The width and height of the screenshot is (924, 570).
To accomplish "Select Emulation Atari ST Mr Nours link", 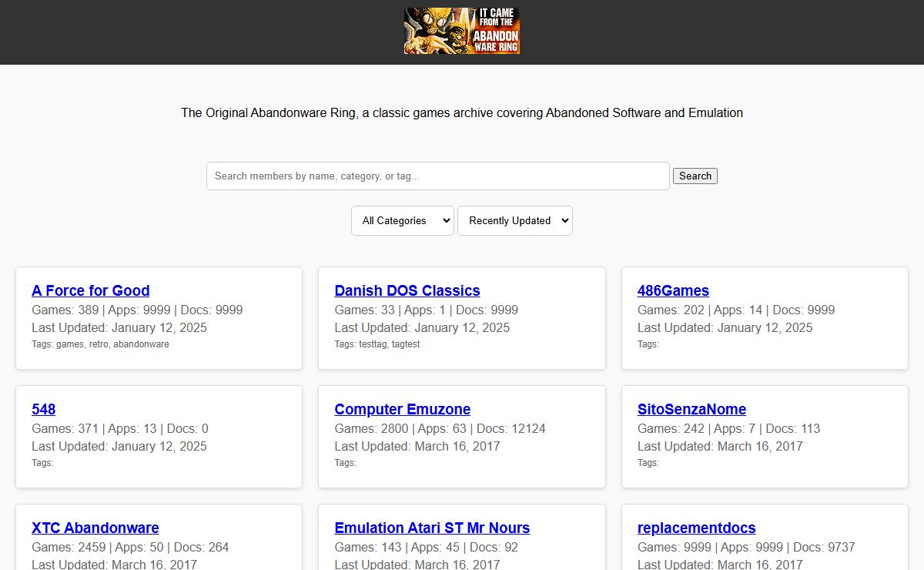I will (x=432, y=528).
